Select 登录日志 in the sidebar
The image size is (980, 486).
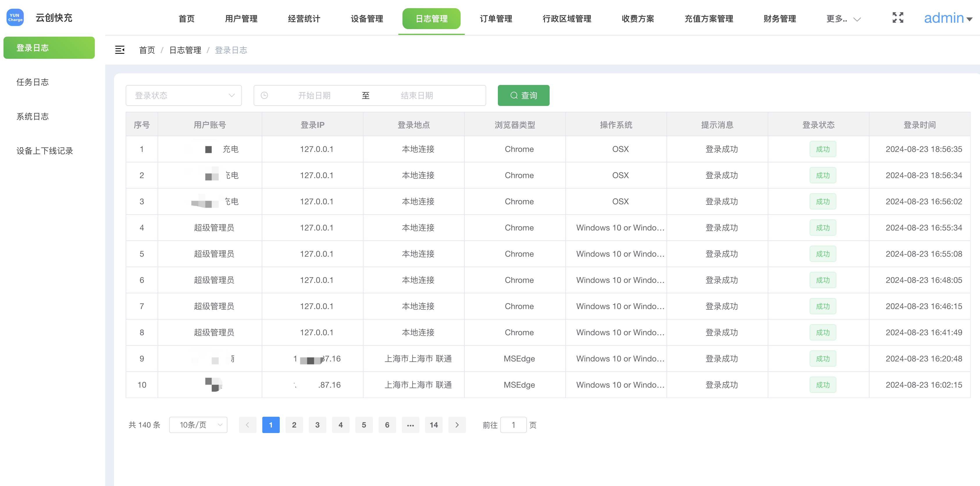point(49,47)
